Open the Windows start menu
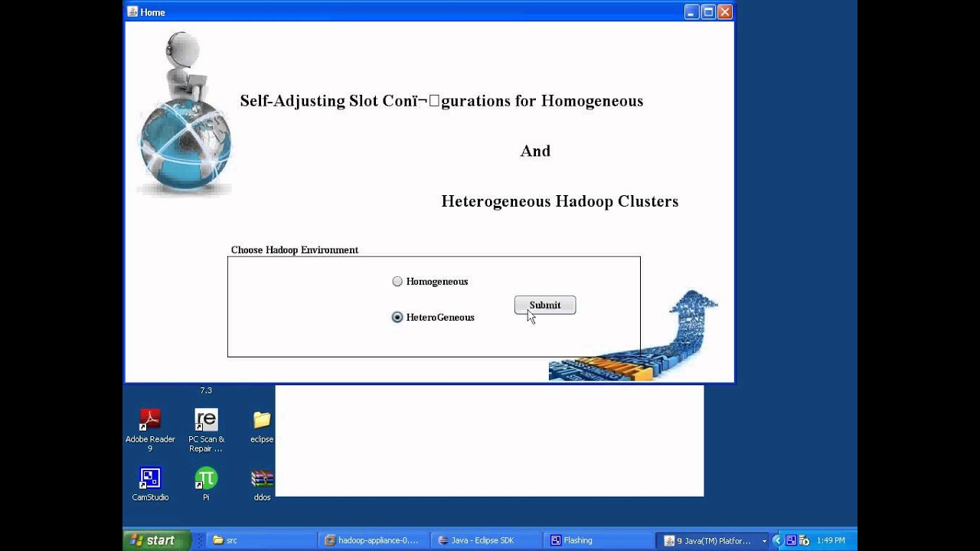The height and width of the screenshot is (551, 980). coord(156,540)
